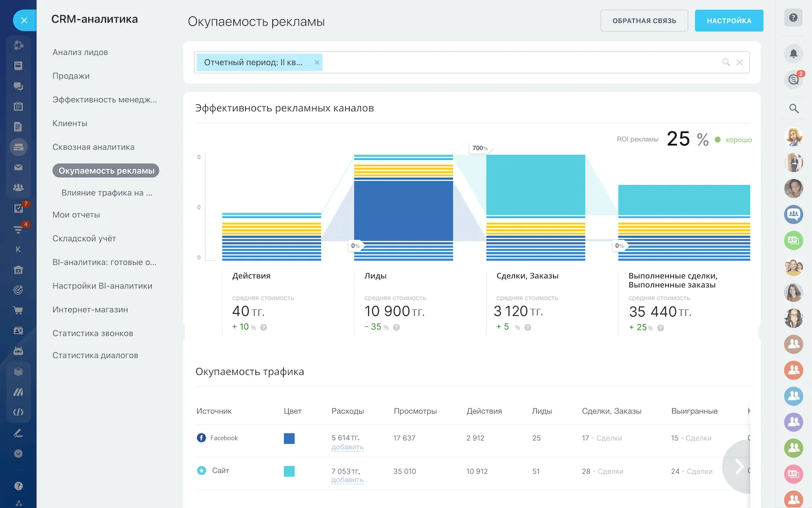Click the right arrow to scroll the table
812x508 pixels.
(739, 467)
